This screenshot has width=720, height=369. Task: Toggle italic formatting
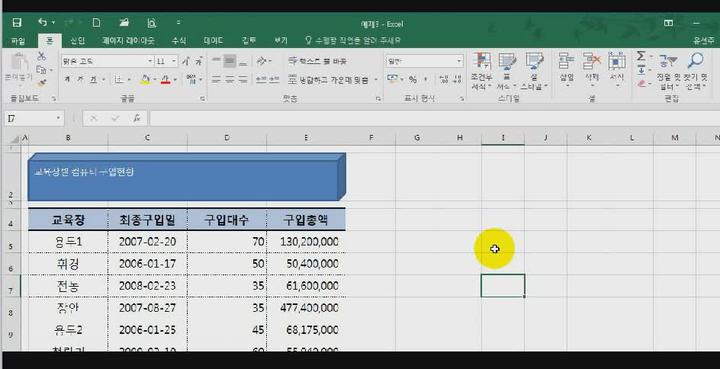pyautogui.click(x=80, y=80)
